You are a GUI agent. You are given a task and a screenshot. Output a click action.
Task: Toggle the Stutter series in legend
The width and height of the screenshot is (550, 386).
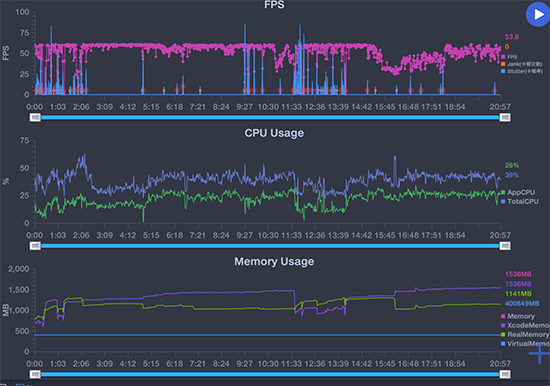(522, 71)
